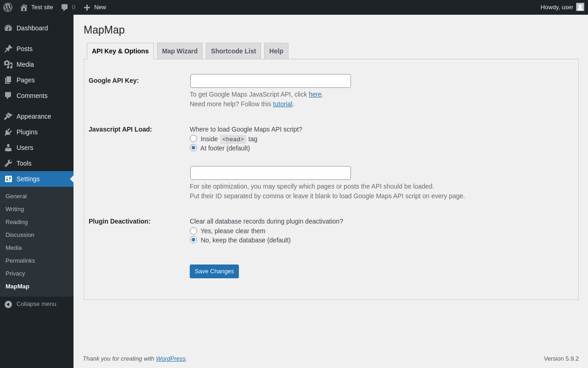Image resolution: width=588 pixels, height=368 pixels.
Task: Open Reading settings submenu
Action: click(x=17, y=222)
